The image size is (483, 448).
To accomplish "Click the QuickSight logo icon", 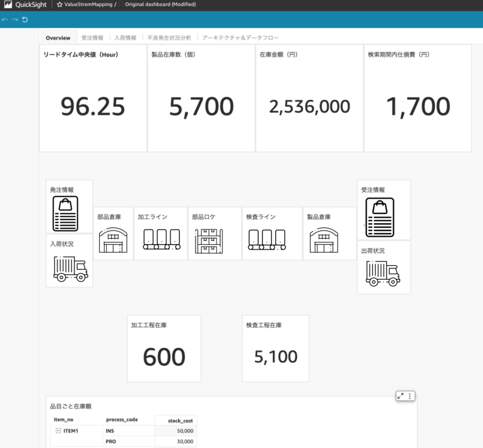I will pos(8,4).
